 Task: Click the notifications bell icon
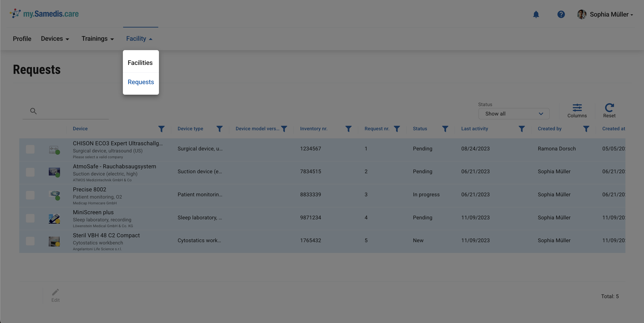pos(536,15)
